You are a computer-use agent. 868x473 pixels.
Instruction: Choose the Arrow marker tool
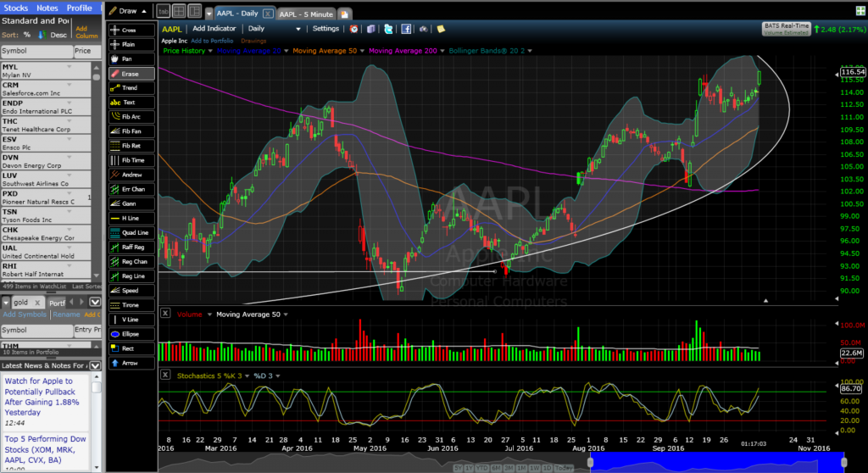131,363
